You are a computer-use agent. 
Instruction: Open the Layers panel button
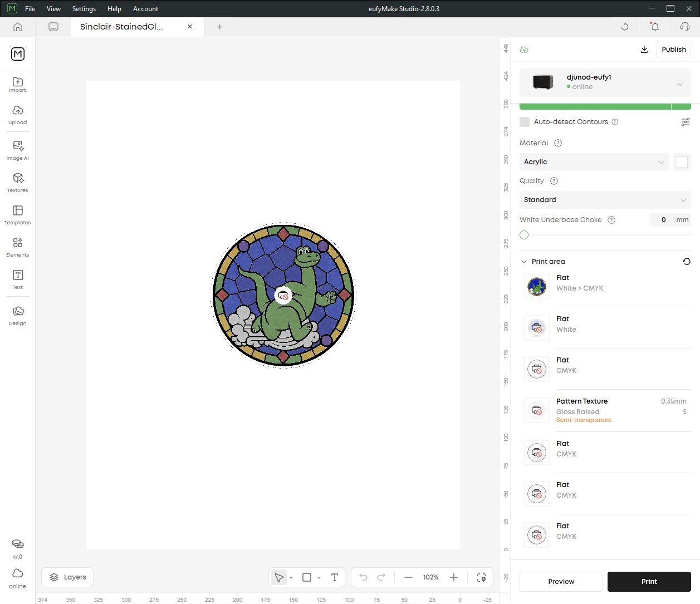(x=67, y=577)
